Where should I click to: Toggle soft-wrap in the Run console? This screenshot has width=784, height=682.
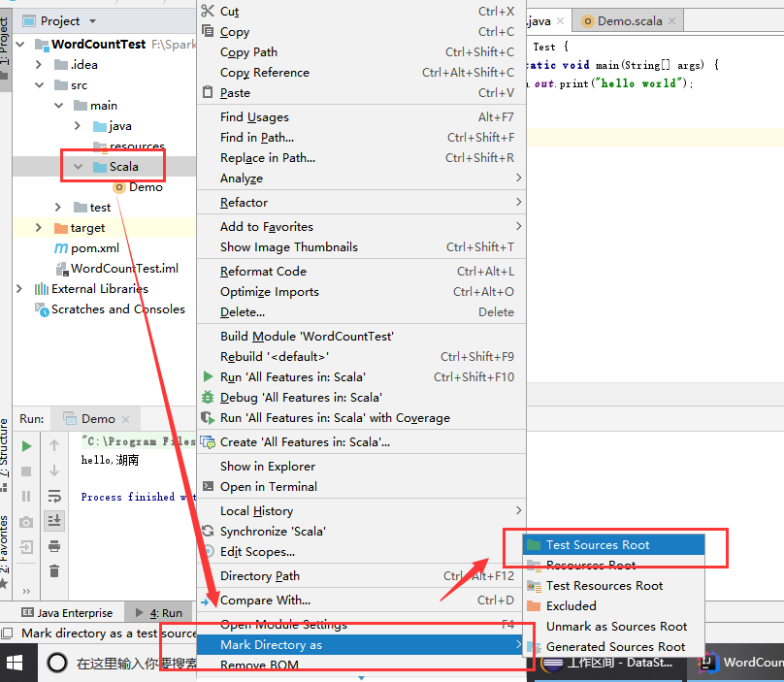54,496
